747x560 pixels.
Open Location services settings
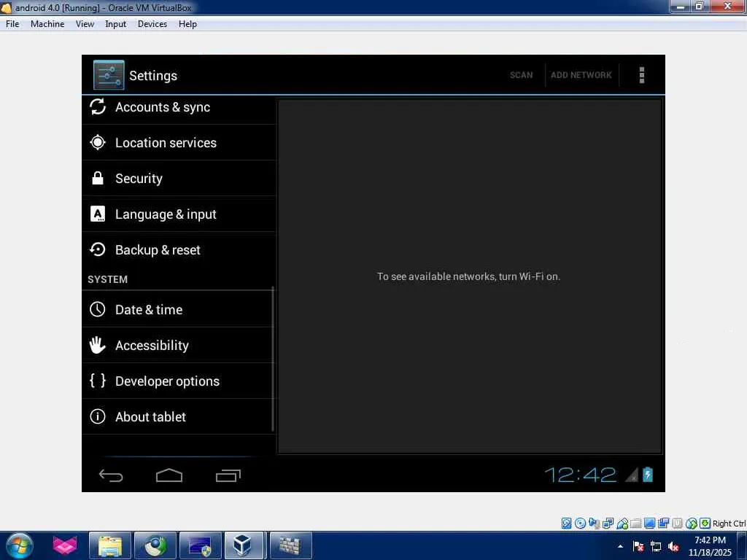tap(179, 142)
